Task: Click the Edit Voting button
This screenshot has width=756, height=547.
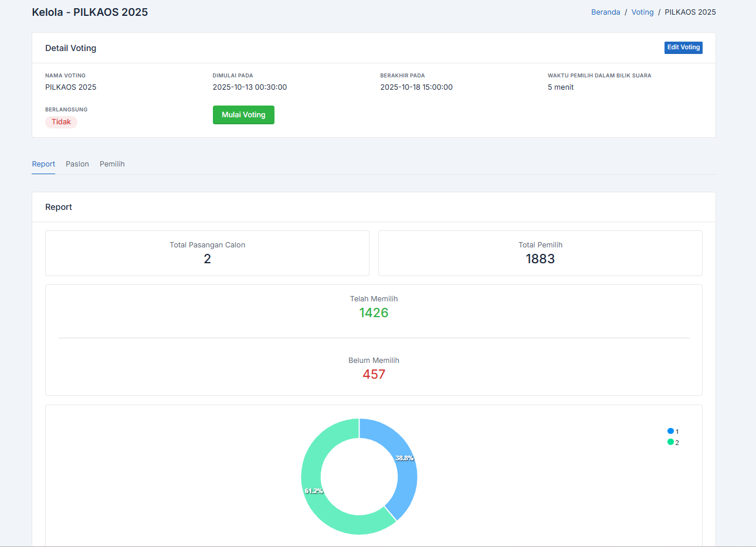Action: (683, 47)
